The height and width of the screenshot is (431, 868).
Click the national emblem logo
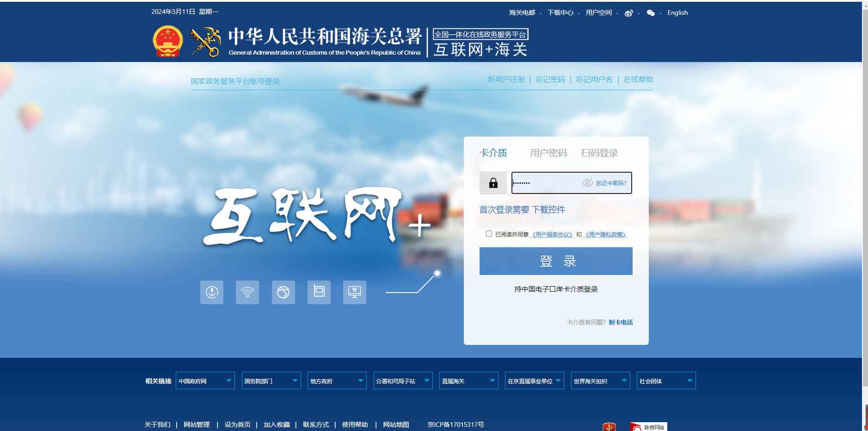pos(167,42)
